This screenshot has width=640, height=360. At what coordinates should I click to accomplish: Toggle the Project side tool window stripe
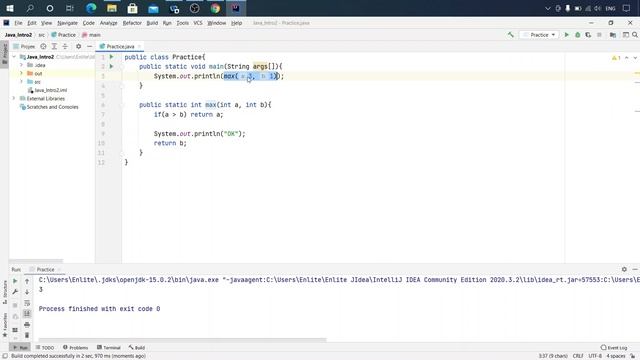tap(4, 53)
